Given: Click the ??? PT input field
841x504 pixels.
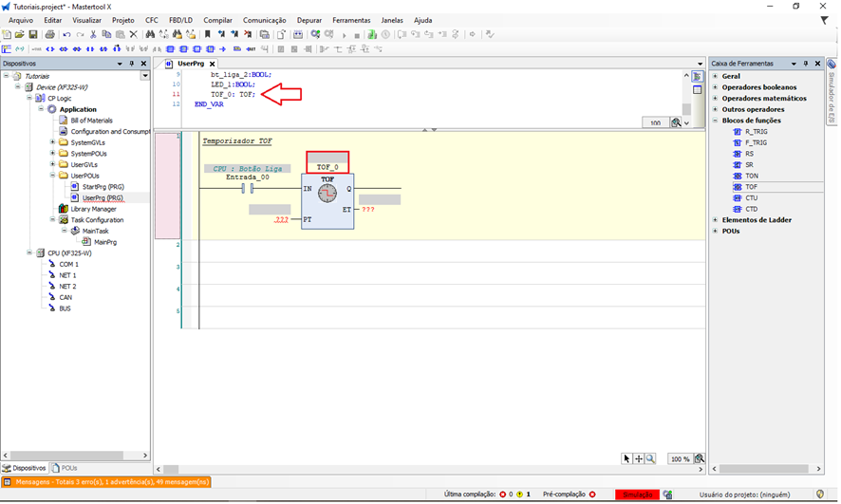Looking at the screenshot, I should 281,219.
